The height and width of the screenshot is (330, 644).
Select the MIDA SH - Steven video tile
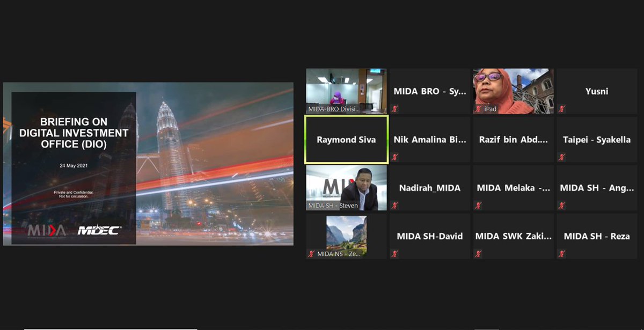(x=346, y=187)
